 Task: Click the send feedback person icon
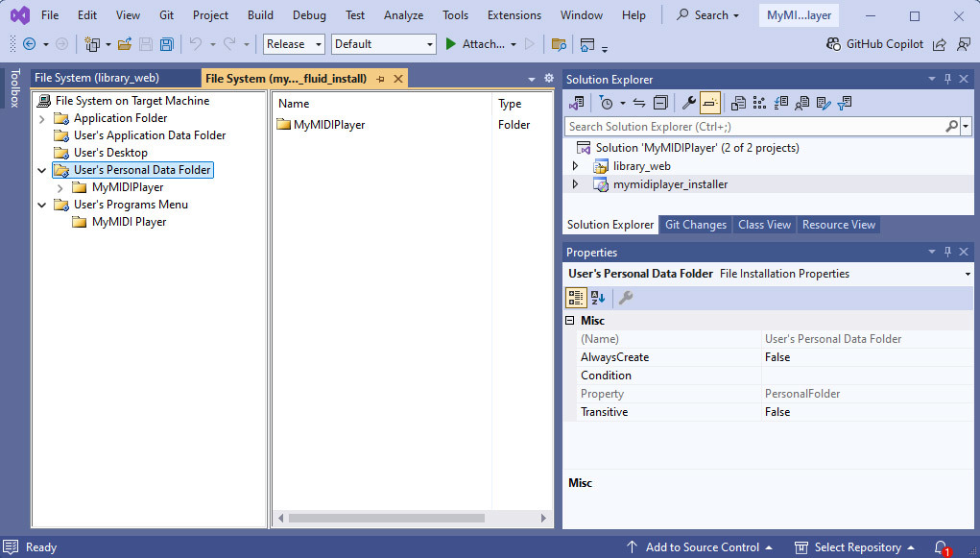click(x=964, y=44)
